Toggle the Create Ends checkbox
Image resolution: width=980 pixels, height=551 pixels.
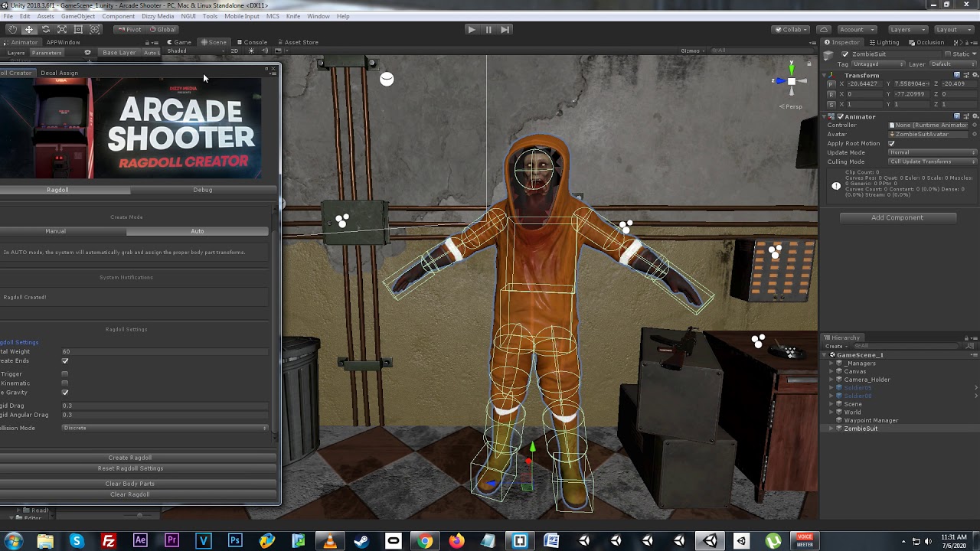tap(65, 361)
